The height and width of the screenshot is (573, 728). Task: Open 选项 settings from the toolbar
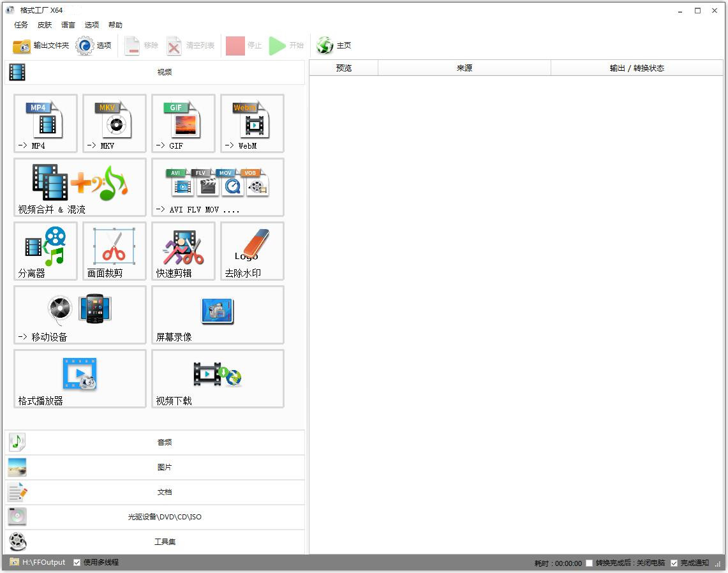pos(93,45)
